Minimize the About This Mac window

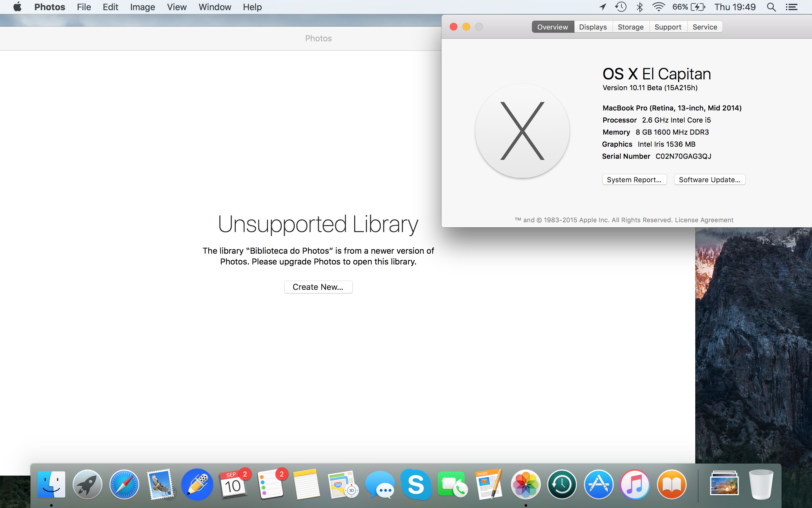point(466,27)
